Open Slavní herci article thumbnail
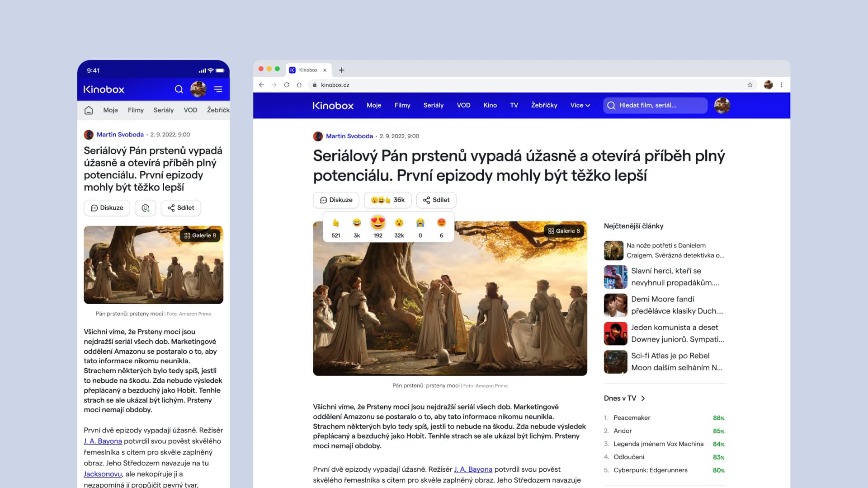 (615, 277)
